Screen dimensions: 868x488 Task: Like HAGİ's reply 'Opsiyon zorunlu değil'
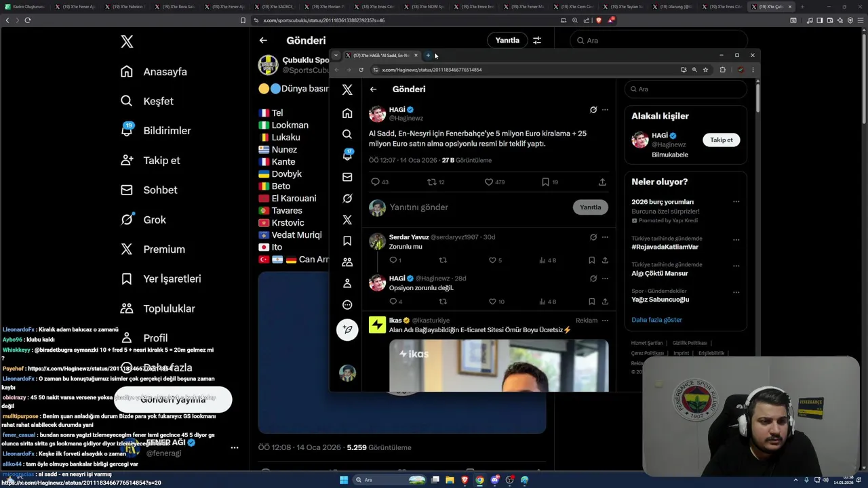(492, 302)
